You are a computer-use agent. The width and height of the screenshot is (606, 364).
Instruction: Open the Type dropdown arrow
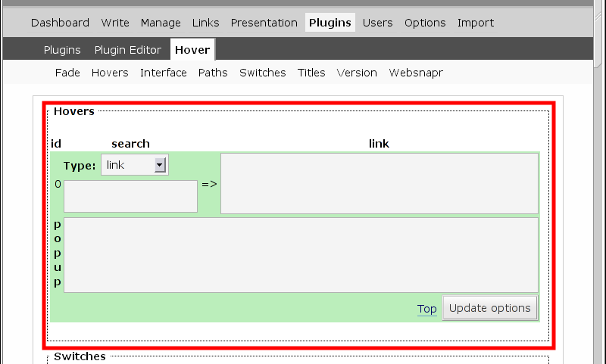click(160, 165)
